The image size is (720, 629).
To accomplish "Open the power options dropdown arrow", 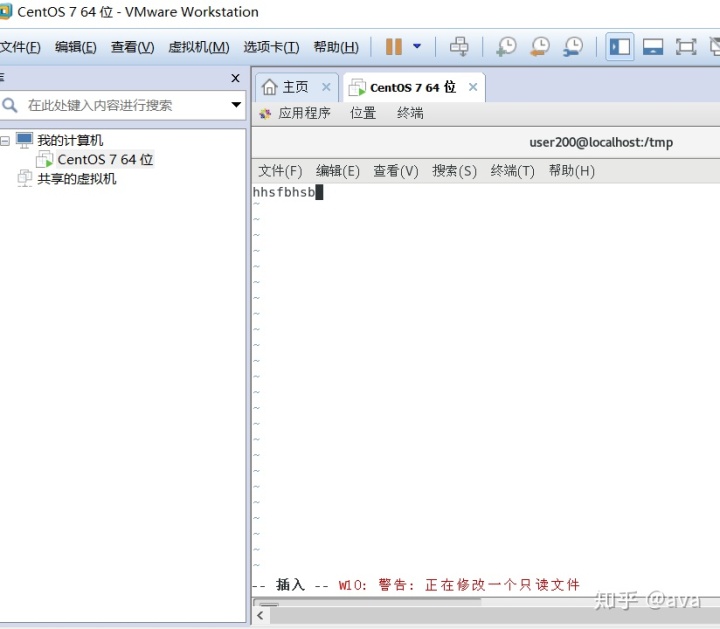I will [x=417, y=46].
